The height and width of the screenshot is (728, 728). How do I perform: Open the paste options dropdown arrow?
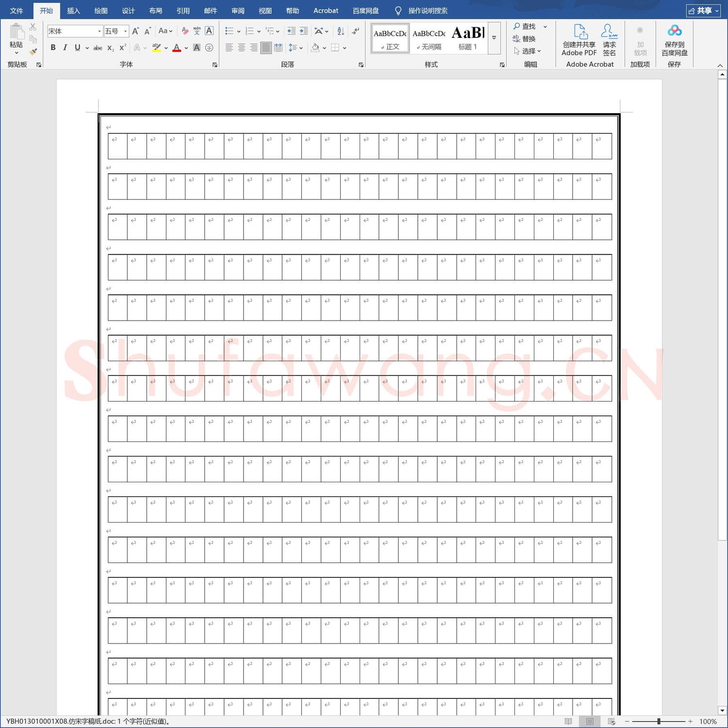tap(17, 53)
